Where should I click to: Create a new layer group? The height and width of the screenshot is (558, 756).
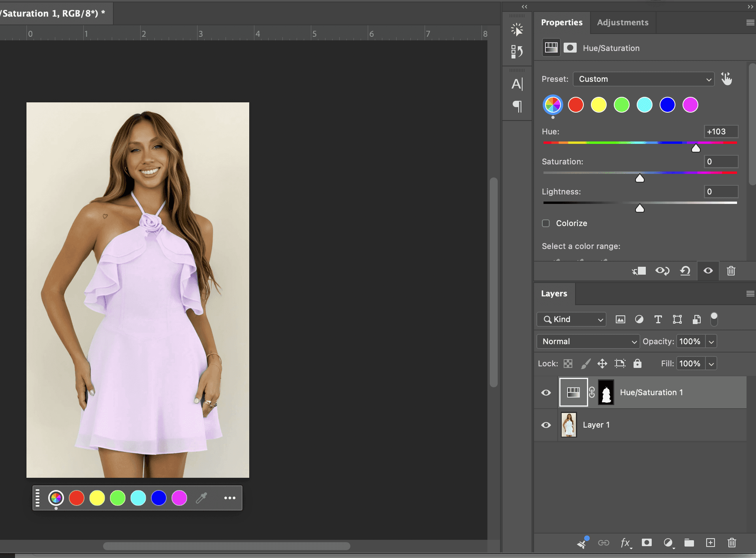[x=689, y=543]
